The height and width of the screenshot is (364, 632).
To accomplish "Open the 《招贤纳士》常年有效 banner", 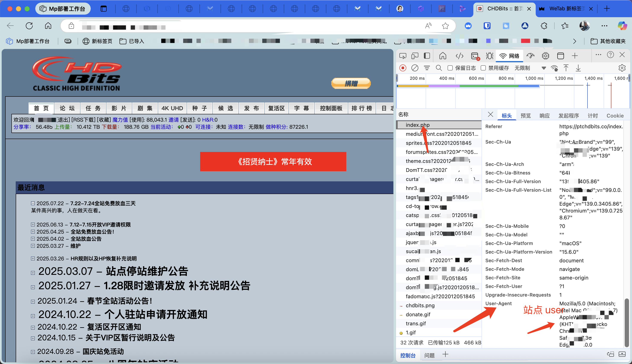I will [x=273, y=162].
